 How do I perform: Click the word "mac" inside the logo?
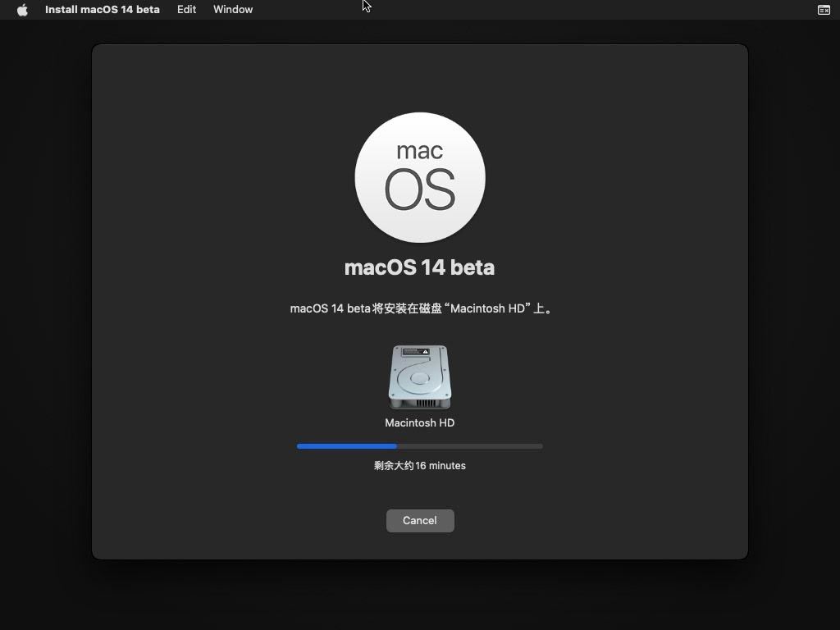coord(420,151)
